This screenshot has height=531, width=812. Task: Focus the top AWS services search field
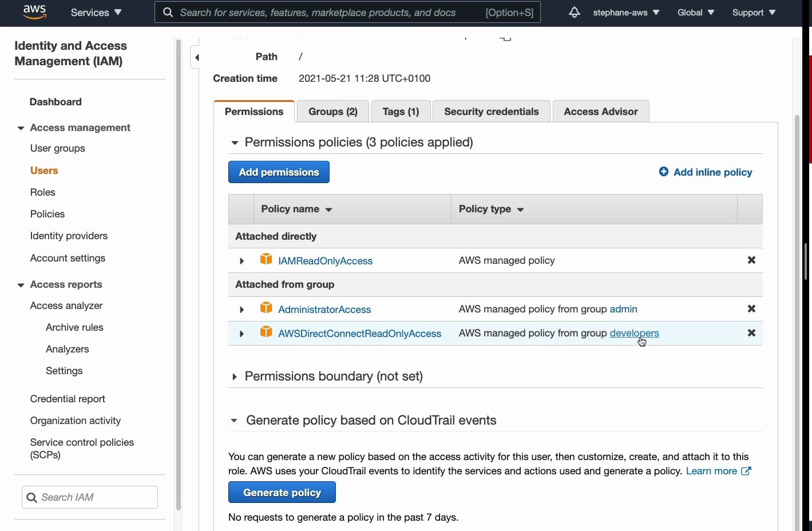(x=347, y=12)
